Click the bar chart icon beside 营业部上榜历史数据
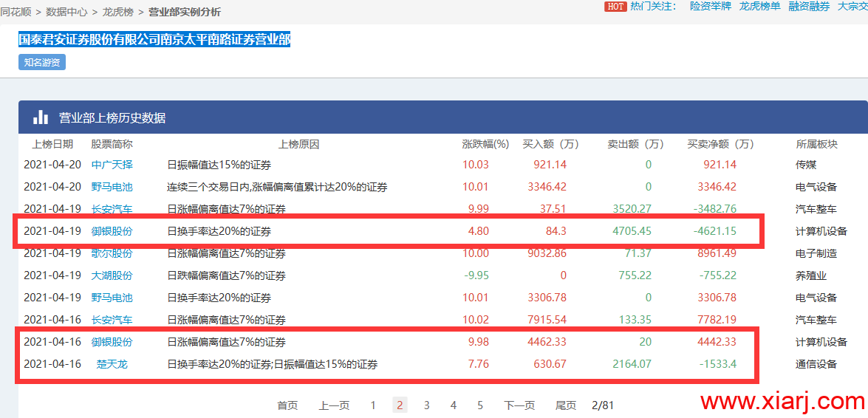The width and height of the screenshot is (868, 418). [x=41, y=117]
